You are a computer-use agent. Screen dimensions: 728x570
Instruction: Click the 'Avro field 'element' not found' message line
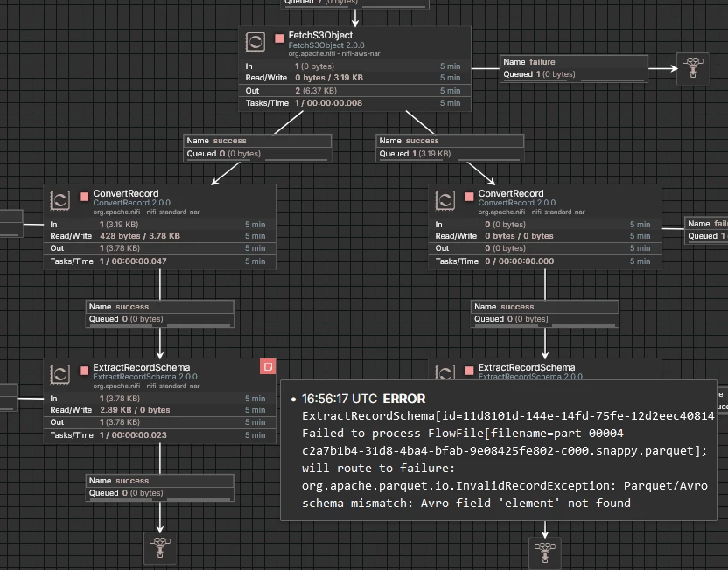(x=466, y=504)
